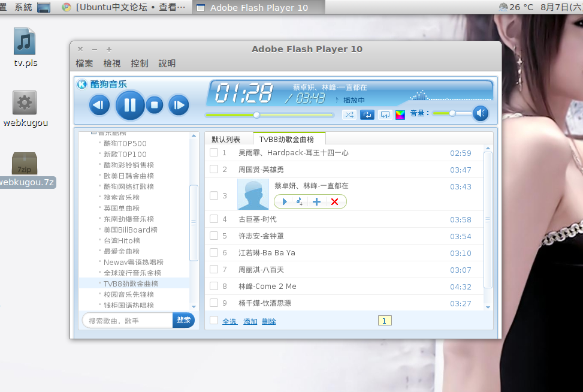This screenshot has height=392, width=583.
Task: Check the box for song 1 吴雨霏
Action: click(214, 152)
